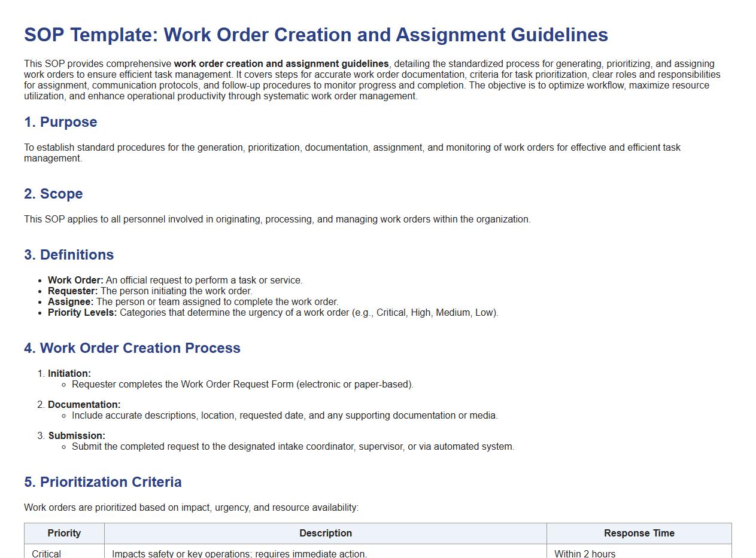The image size is (756, 558).
Task: Click the '5. Prioritization Criteria' heading
Action: click(x=103, y=482)
